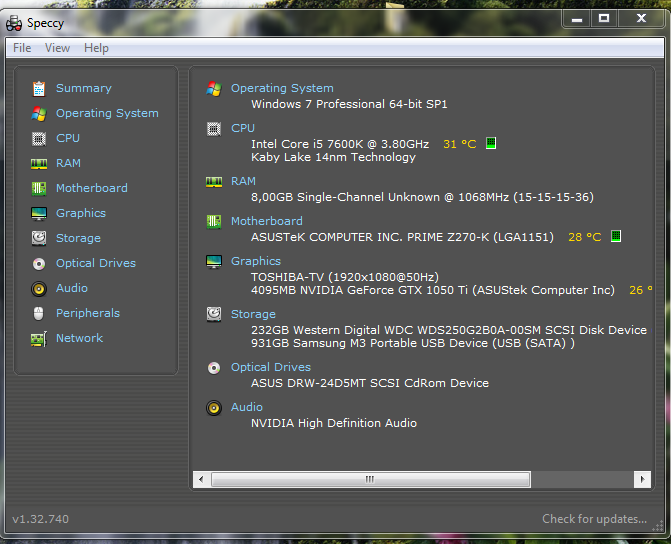This screenshot has width=671, height=544.
Task: Open the Operating System heading link in summary
Action: point(282,88)
